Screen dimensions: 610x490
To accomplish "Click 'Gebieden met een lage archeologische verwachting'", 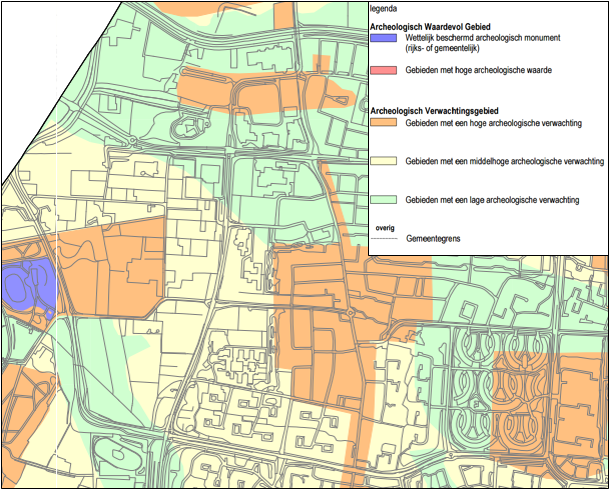I will [x=492, y=200].
